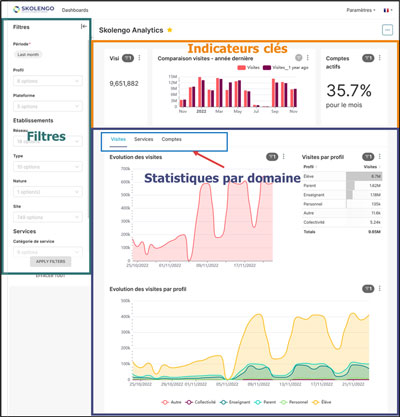Toggle the Visites legend in comparison chart
This screenshot has height=417, width=400.
coord(248,68)
